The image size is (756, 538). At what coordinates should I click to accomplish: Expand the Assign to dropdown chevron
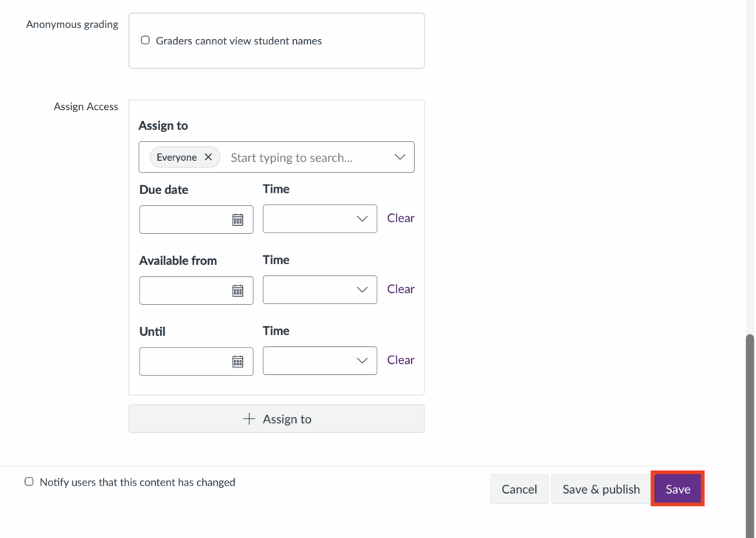tap(399, 157)
